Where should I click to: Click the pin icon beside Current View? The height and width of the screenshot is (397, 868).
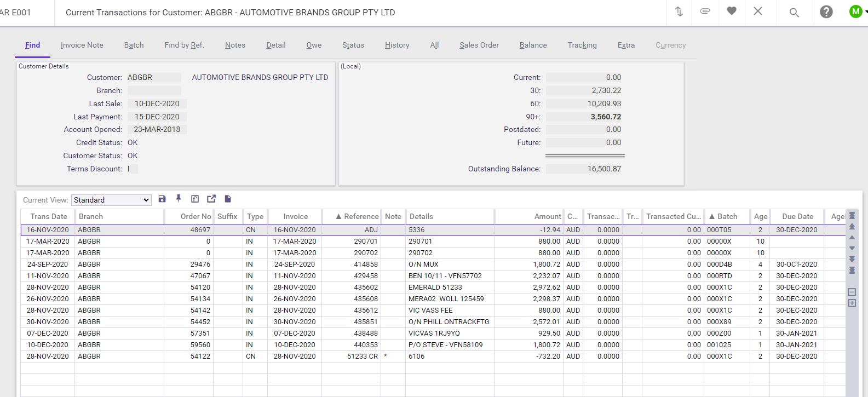(x=179, y=199)
